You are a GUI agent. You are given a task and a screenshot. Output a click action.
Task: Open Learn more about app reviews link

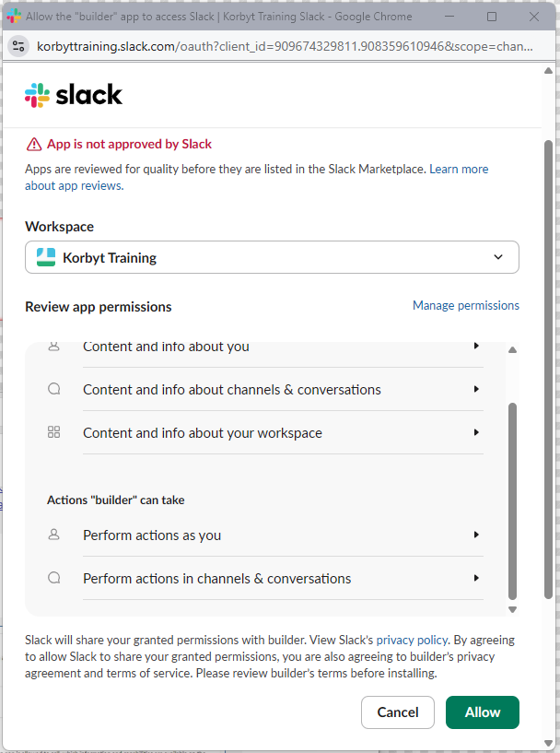(x=459, y=169)
